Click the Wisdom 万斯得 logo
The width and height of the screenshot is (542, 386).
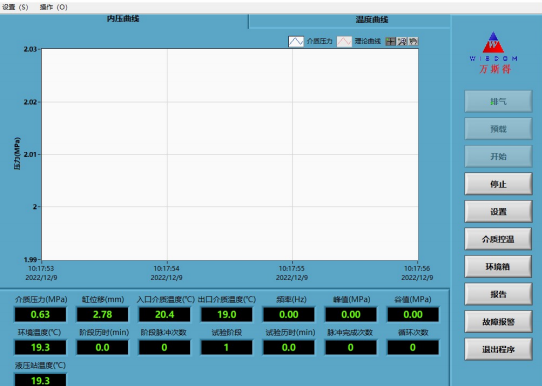pos(493,53)
